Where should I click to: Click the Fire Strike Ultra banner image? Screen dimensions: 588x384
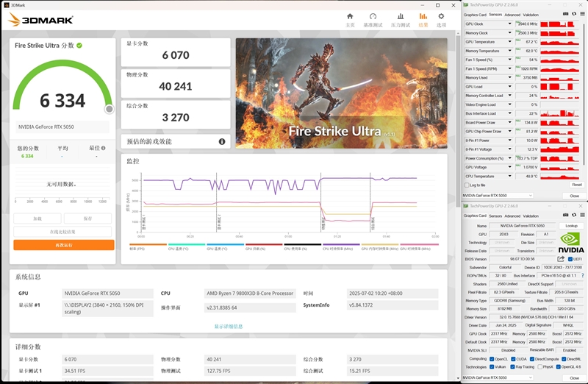pos(341,93)
